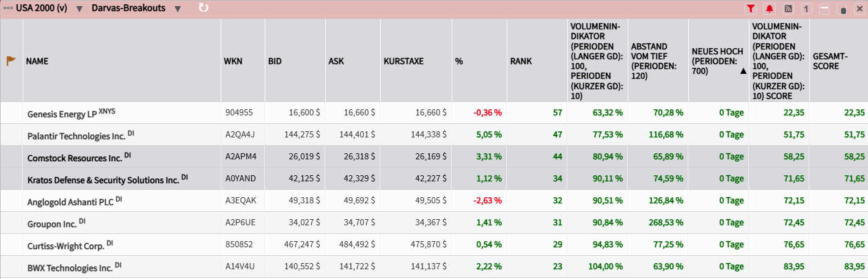Image resolution: width=868 pixels, height=279 pixels.
Task: Sort by Abstand vom Tief column header
Action: click(x=658, y=61)
